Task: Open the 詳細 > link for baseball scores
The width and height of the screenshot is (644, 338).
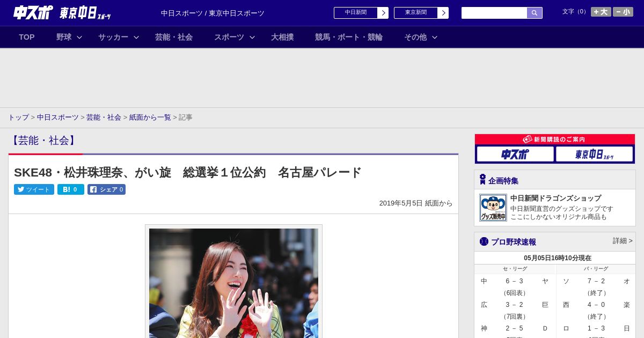Action: click(x=623, y=241)
